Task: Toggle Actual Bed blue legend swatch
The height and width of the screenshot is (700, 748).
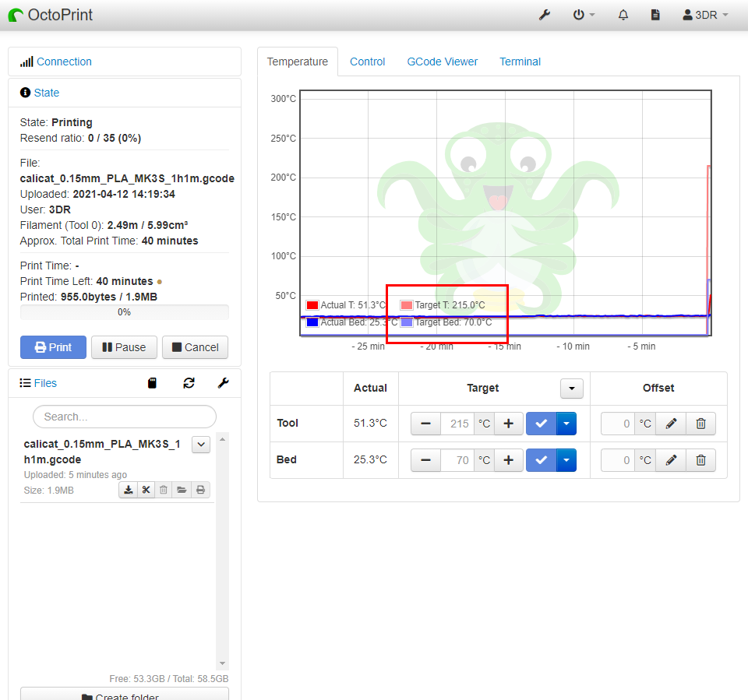Action: click(312, 322)
